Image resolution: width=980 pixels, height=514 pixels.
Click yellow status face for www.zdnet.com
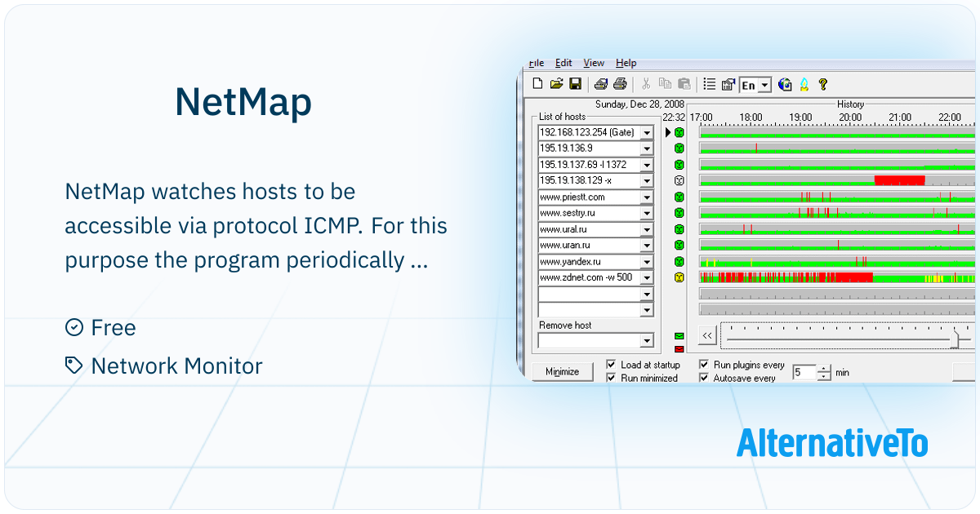pos(679,277)
